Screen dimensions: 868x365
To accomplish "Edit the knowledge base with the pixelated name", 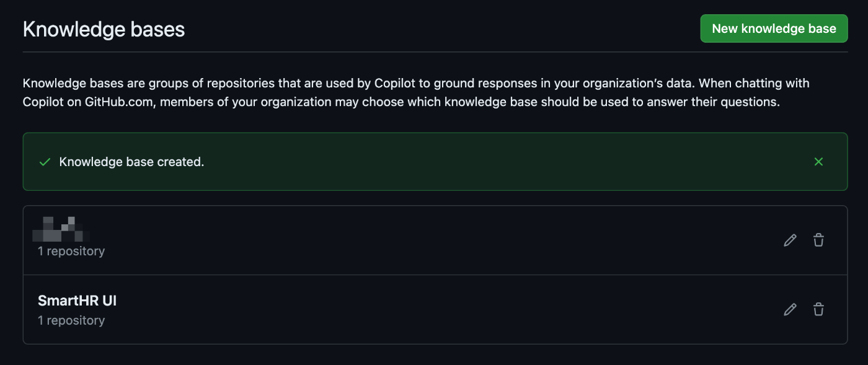I will click(790, 240).
